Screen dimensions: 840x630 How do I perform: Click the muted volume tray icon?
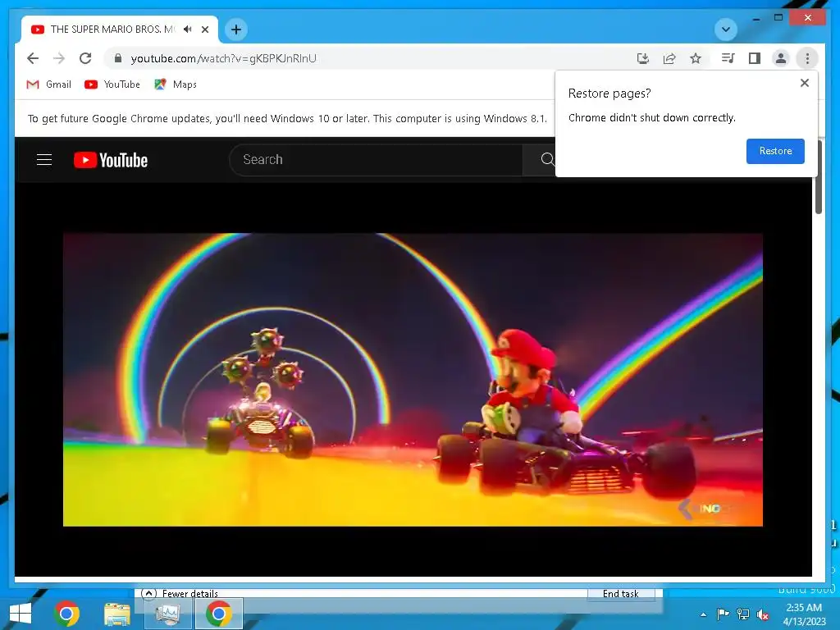(x=763, y=614)
